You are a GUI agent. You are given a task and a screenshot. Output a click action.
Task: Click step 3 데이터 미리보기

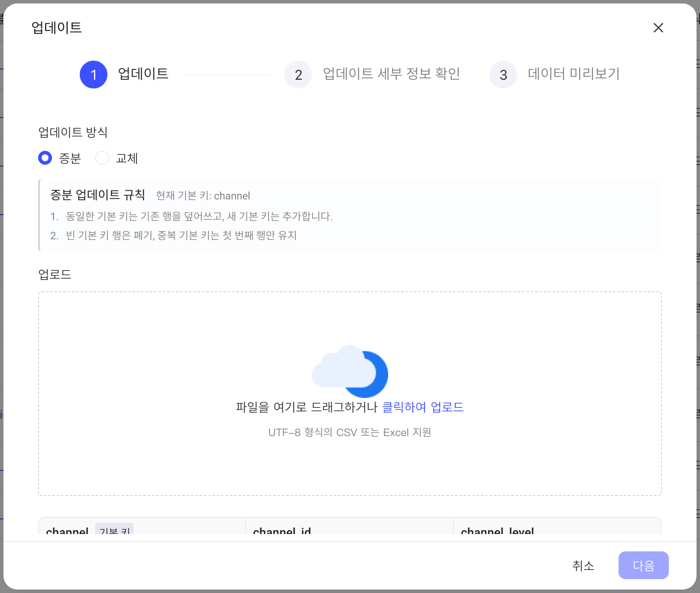[555, 75]
